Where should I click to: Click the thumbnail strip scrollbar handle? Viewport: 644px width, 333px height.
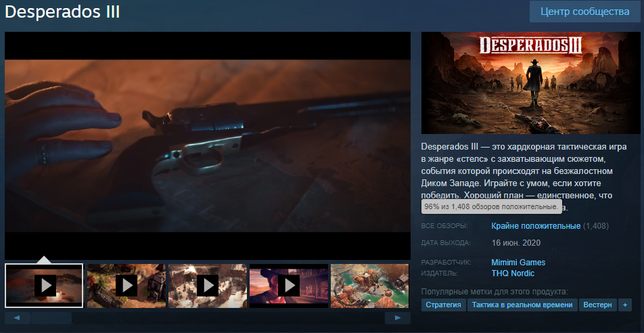[x=51, y=317]
